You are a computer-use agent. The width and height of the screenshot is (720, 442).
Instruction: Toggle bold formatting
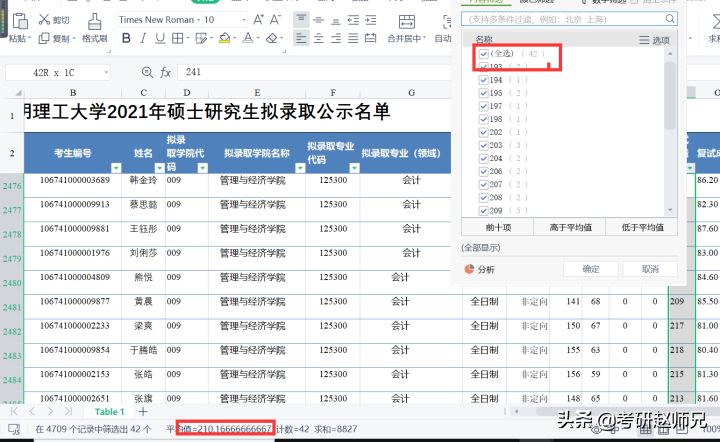[x=126, y=38]
